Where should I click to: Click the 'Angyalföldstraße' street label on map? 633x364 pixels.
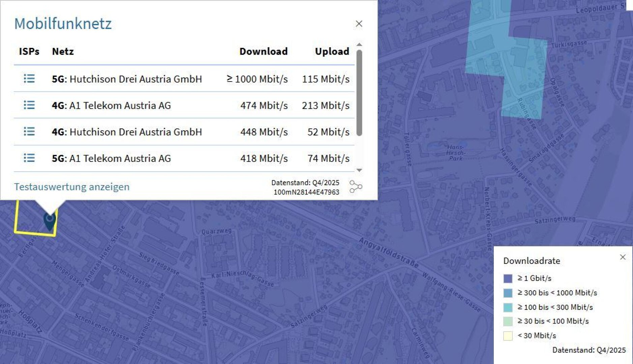389,252
